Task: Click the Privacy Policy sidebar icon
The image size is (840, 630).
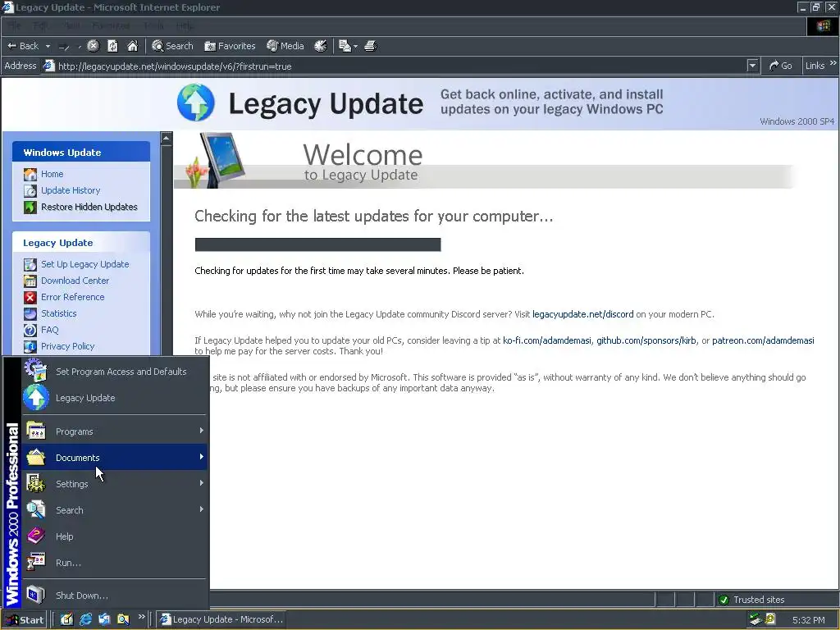Action: pos(30,347)
